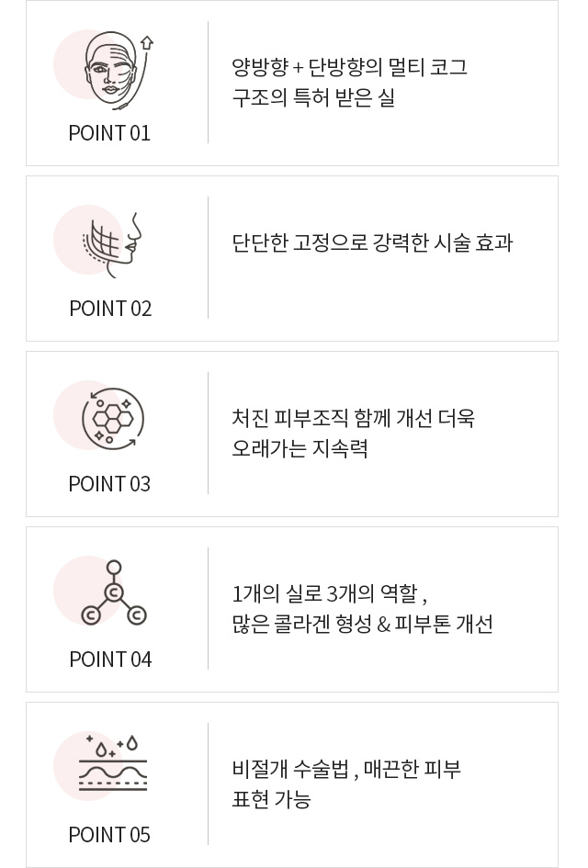Select the POINT 05 label

coord(109,835)
